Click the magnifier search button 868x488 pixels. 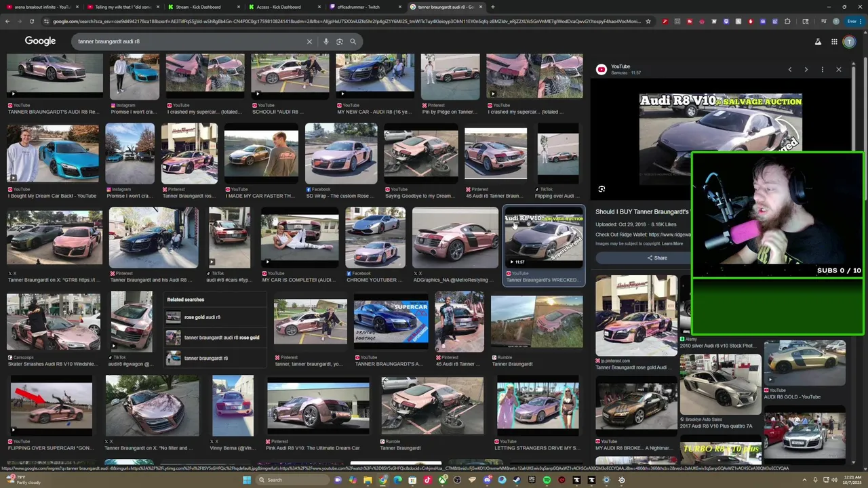click(353, 41)
